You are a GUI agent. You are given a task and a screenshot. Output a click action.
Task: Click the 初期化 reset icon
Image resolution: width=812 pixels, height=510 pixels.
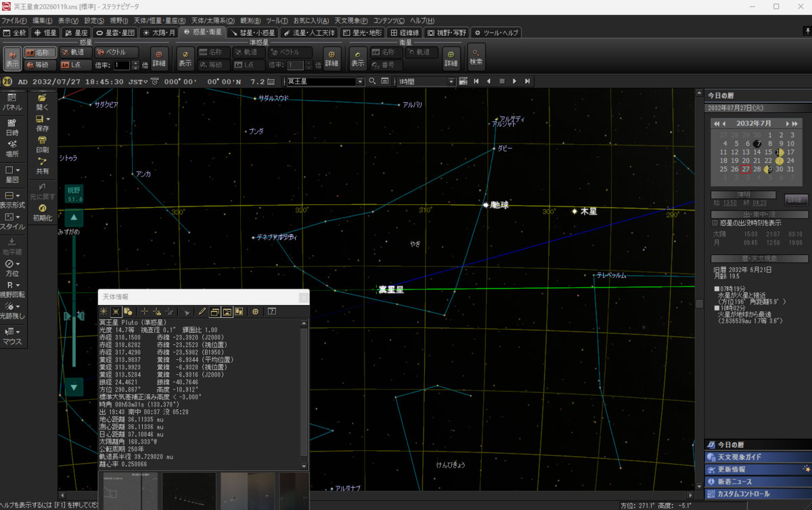(x=43, y=212)
